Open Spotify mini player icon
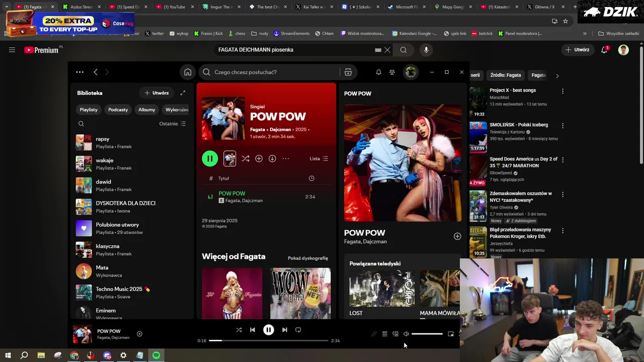 coord(451,334)
